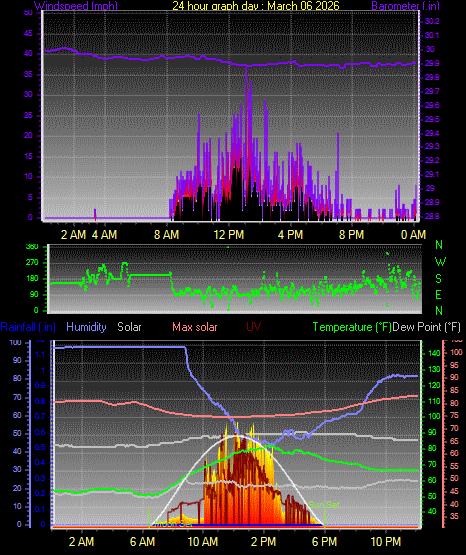Image resolution: width=466 pixels, height=555 pixels.
Task: Select the "Temperature (°F)" legend label
Action: [x=352, y=327]
